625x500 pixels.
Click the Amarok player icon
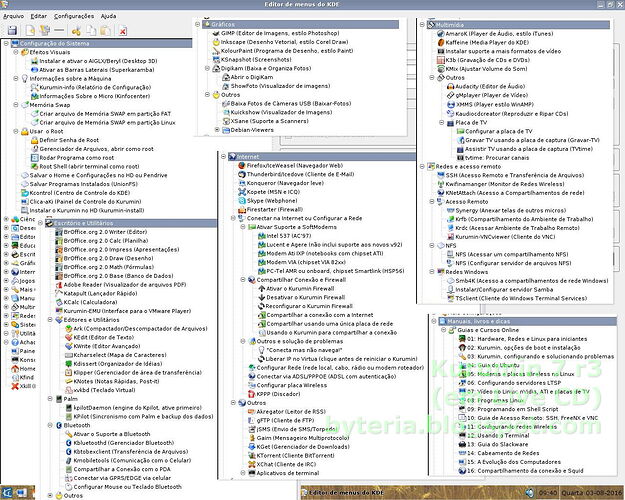click(440, 34)
